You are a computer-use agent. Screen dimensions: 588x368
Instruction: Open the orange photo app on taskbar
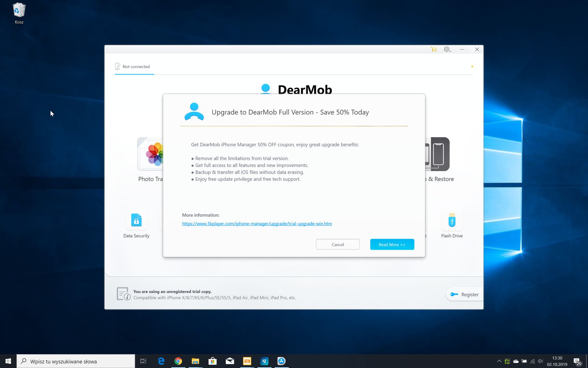point(247,361)
